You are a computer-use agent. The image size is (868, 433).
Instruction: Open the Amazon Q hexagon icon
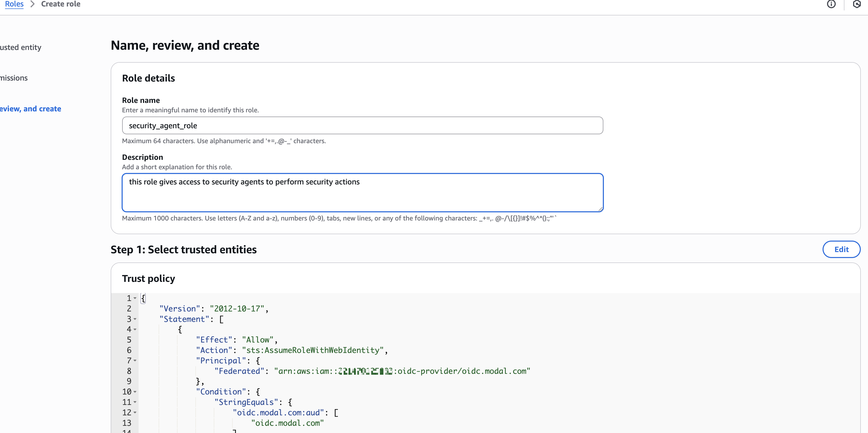(x=857, y=4)
